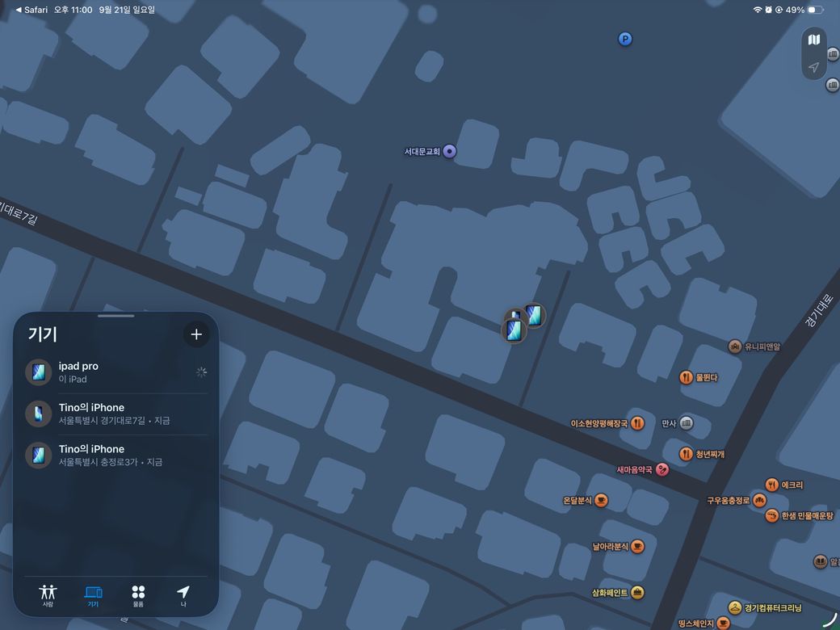Image resolution: width=840 pixels, height=630 pixels.
Task: Select Tino의 iPhone at 경기대로7길
Action: [115, 414]
